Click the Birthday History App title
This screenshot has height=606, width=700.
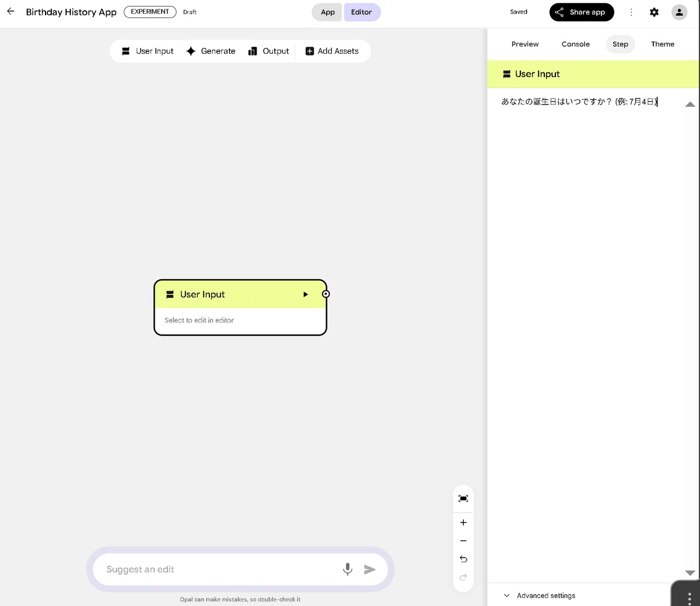coord(71,12)
